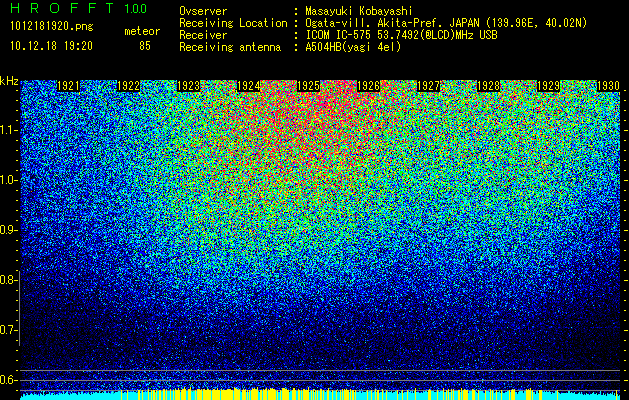Screen dimensions: 629x400
Task: Click the Receiver field label
Action: [x=203, y=35]
